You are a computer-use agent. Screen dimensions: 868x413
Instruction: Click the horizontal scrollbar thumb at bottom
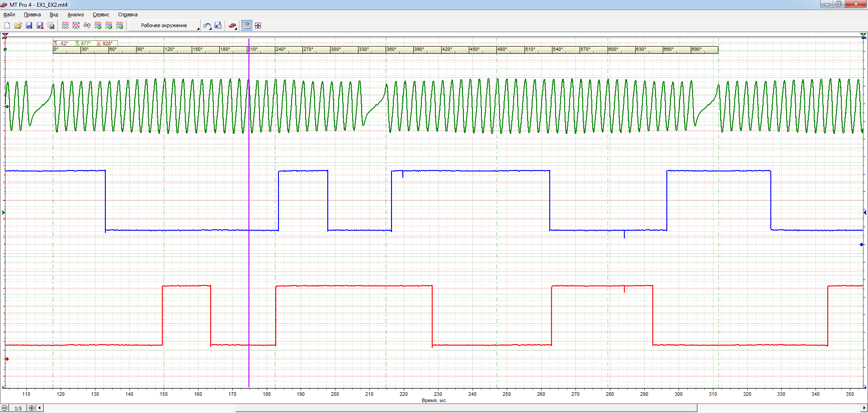[x=466, y=408]
